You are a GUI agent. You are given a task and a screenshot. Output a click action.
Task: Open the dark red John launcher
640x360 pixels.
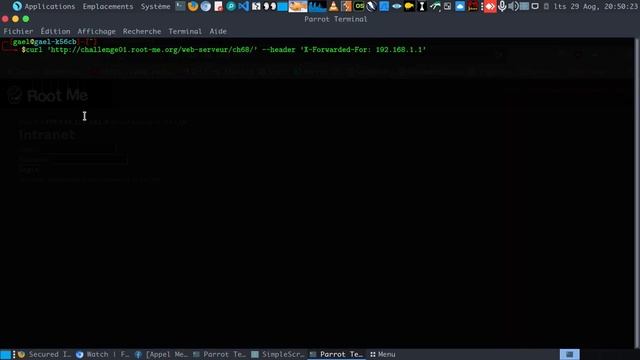tap(473, 6)
